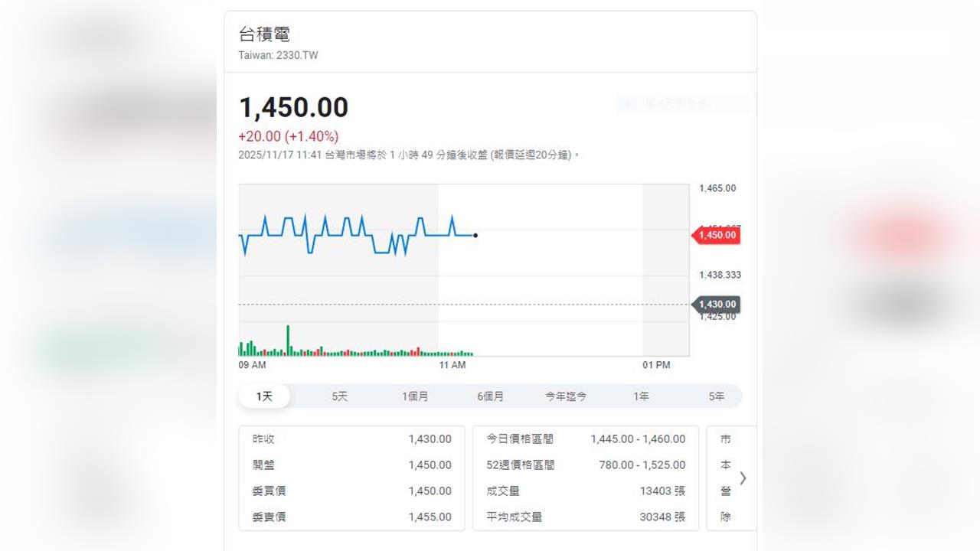The image size is (980, 551).
Task: Click the 委買價 bid price 1,450.00
Action: click(430, 491)
